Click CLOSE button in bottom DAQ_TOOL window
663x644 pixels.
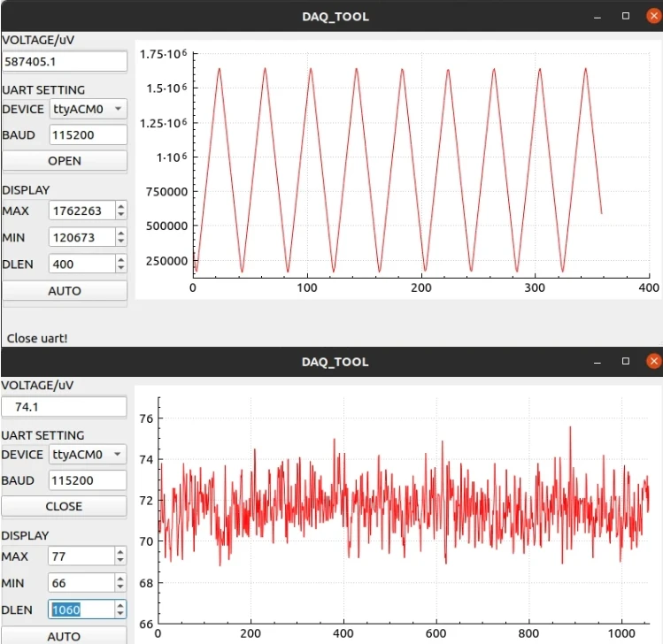64,506
